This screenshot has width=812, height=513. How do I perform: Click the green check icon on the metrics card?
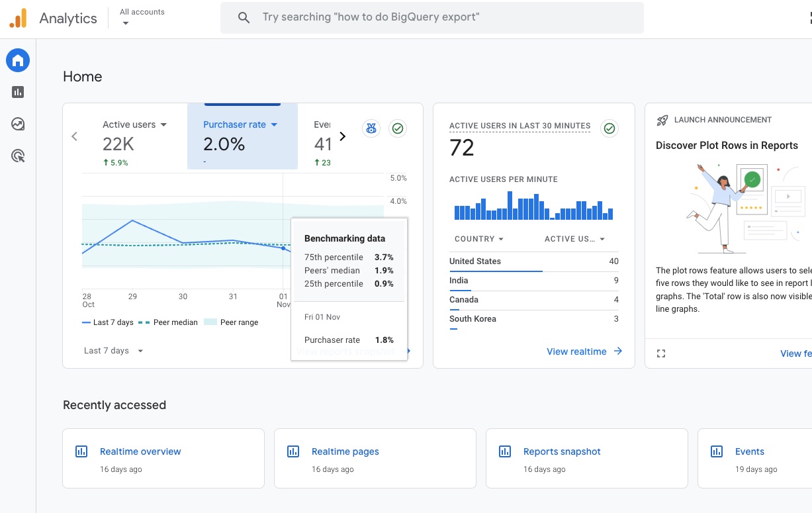398,128
